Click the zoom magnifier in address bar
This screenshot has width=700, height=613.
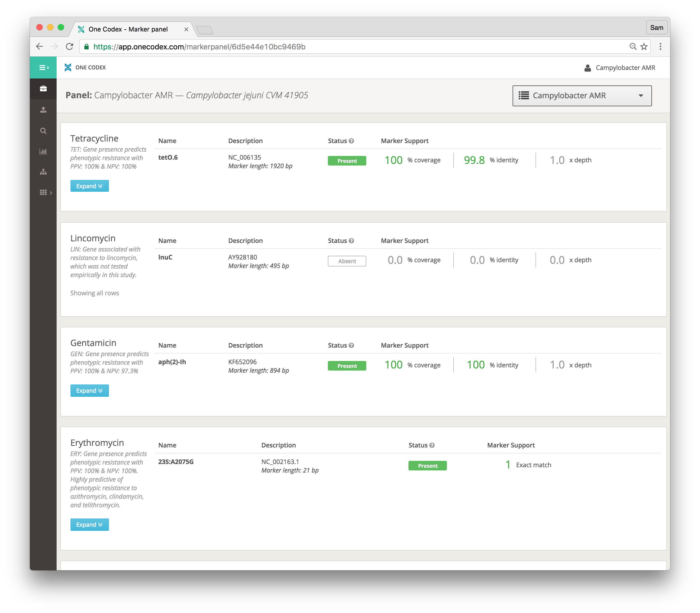coord(633,46)
